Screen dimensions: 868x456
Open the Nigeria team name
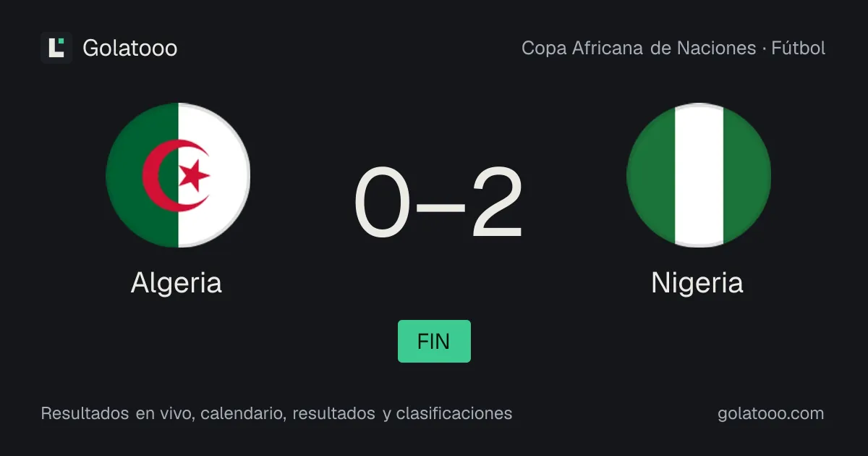pyautogui.click(x=697, y=282)
